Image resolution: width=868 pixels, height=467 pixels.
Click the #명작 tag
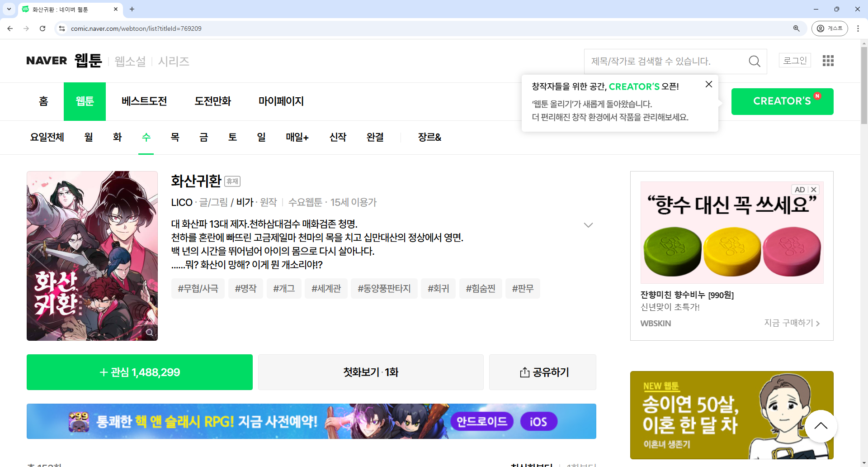tap(245, 288)
